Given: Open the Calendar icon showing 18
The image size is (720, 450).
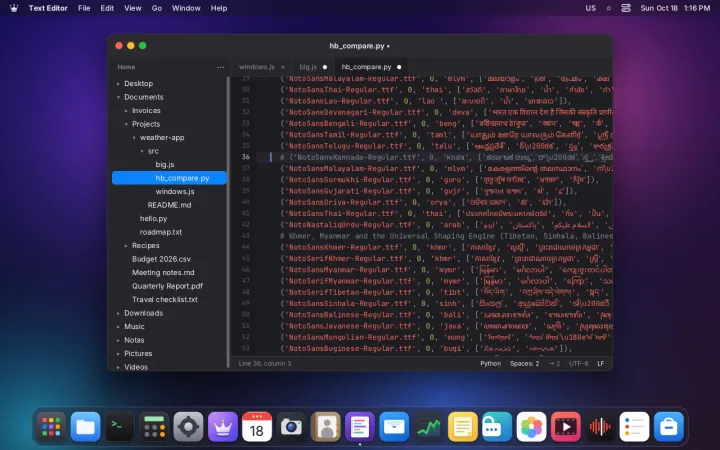Looking at the screenshot, I should point(257,427).
